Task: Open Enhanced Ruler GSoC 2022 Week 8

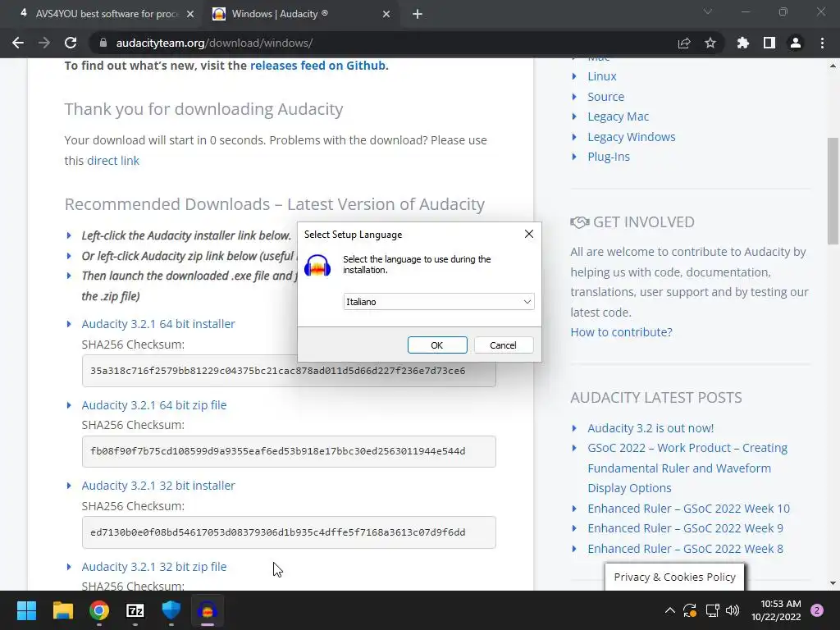Action: point(685,549)
